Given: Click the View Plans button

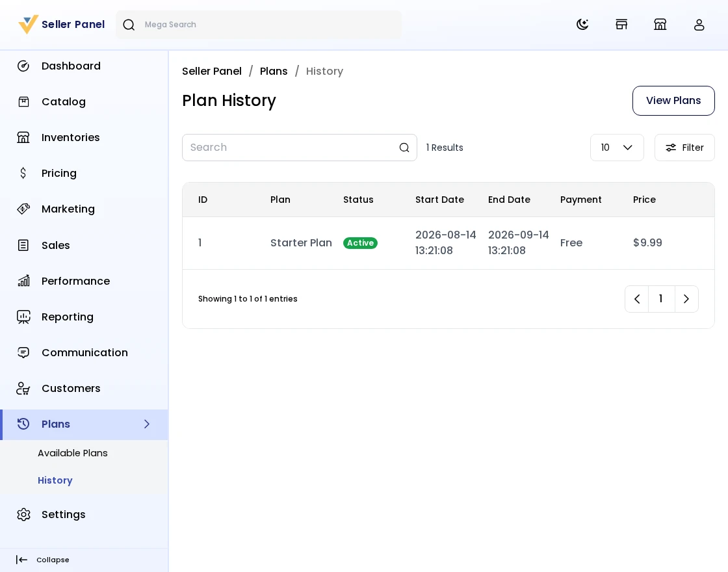Looking at the screenshot, I should [x=673, y=101].
